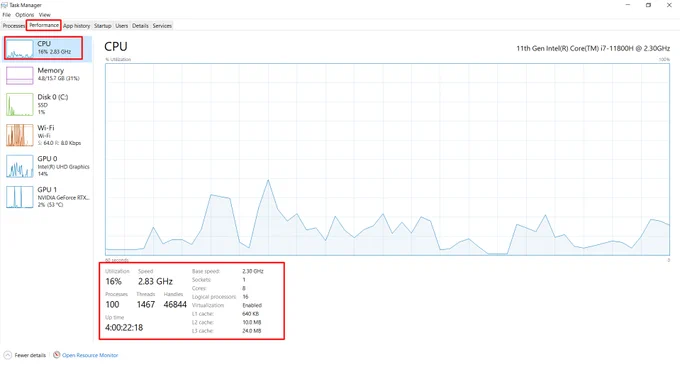
Task: Select the Disk 0 (C:) mini graph
Action: coord(20,104)
